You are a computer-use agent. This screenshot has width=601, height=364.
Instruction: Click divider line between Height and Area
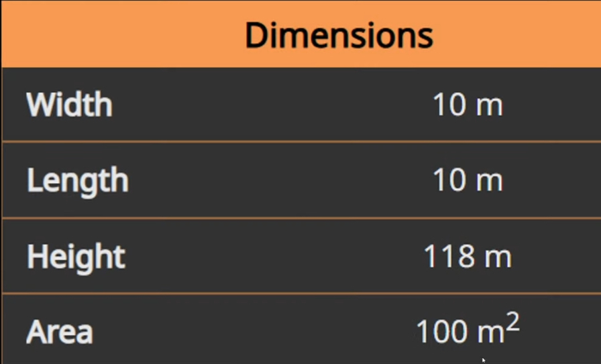click(x=300, y=293)
